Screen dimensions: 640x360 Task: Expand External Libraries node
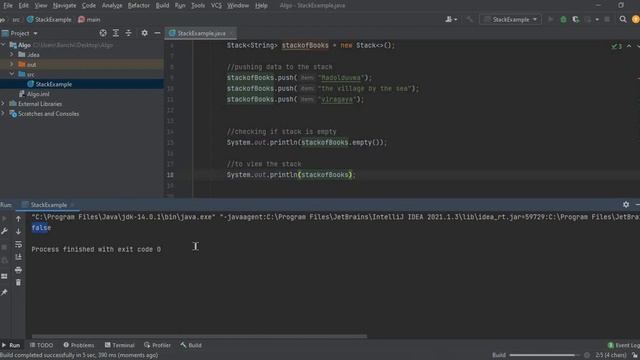click(x=4, y=104)
